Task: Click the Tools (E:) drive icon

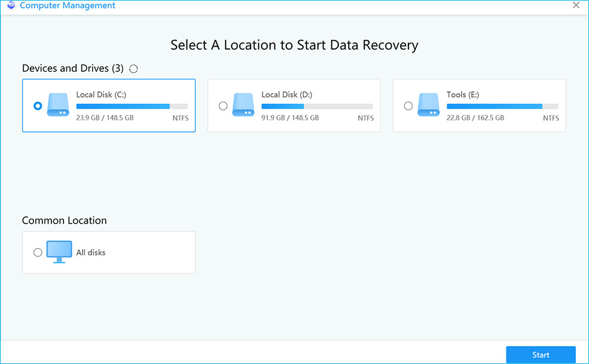Action: coord(429,105)
